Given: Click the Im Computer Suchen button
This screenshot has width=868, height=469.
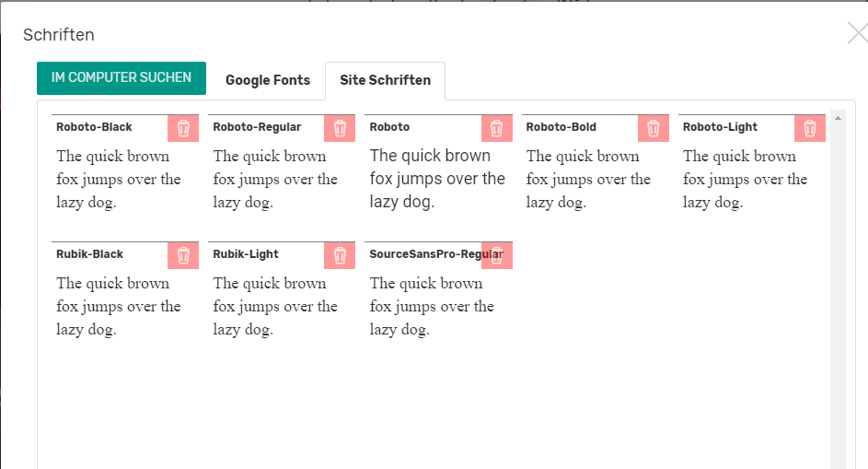Looking at the screenshot, I should [x=122, y=77].
